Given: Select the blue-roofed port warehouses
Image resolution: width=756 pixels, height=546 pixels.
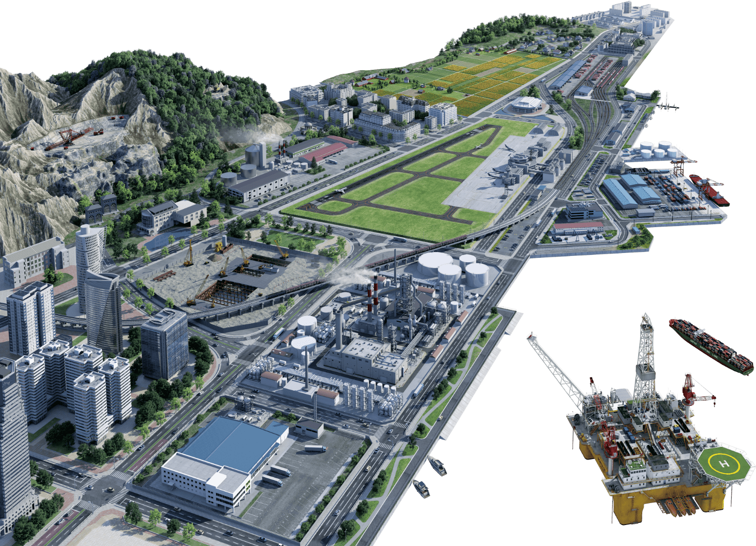Looking at the screenshot, I should [x=631, y=191].
